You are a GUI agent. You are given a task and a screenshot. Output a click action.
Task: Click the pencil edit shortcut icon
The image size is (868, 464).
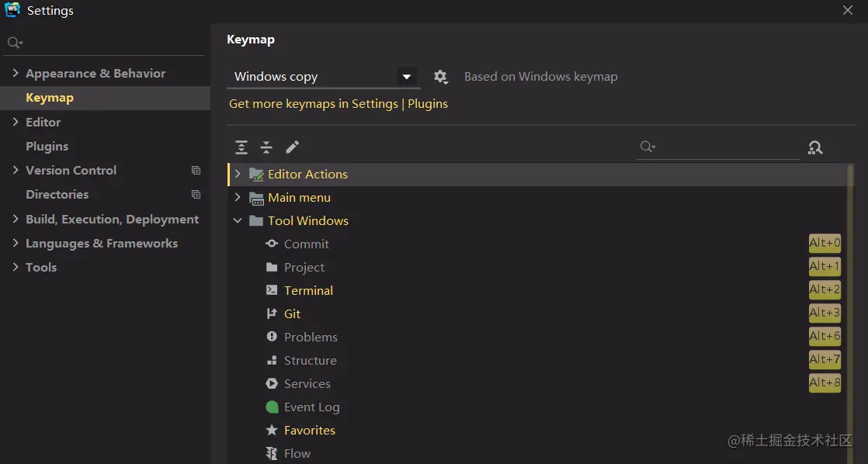click(292, 147)
